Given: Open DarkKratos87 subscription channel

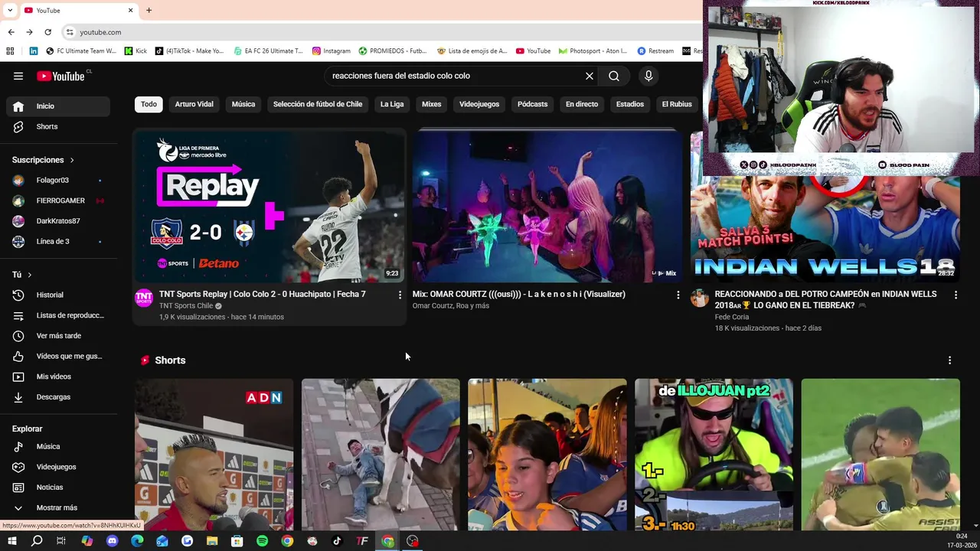Looking at the screenshot, I should [x=58, y=221].
